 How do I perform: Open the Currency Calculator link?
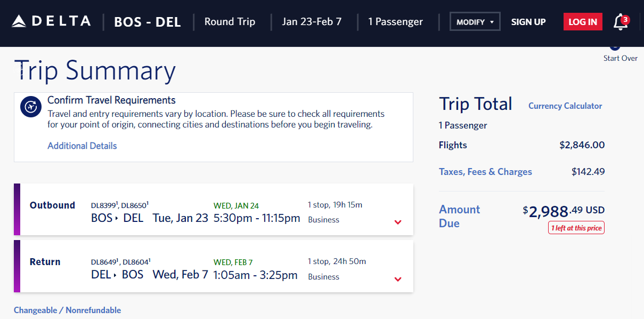pos(565,106)
